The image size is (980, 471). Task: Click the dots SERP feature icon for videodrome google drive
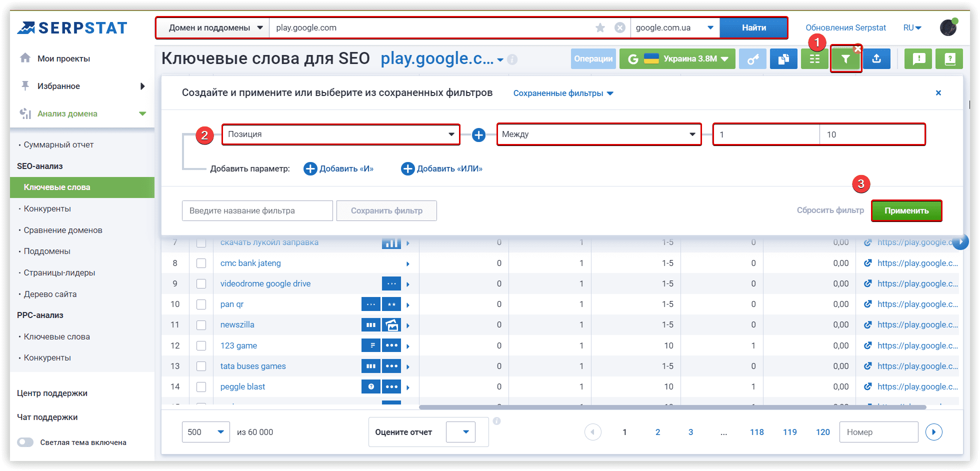[x=391, y=283]
